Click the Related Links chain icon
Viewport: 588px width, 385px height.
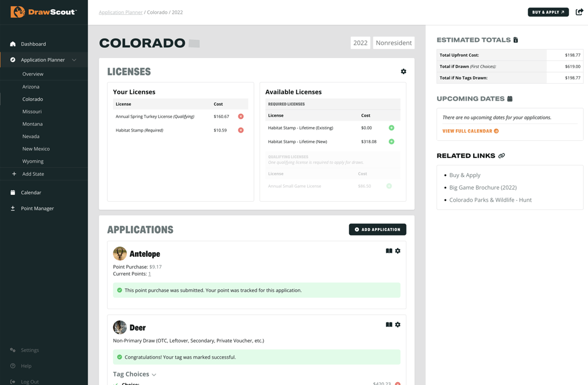coord(501,156)
